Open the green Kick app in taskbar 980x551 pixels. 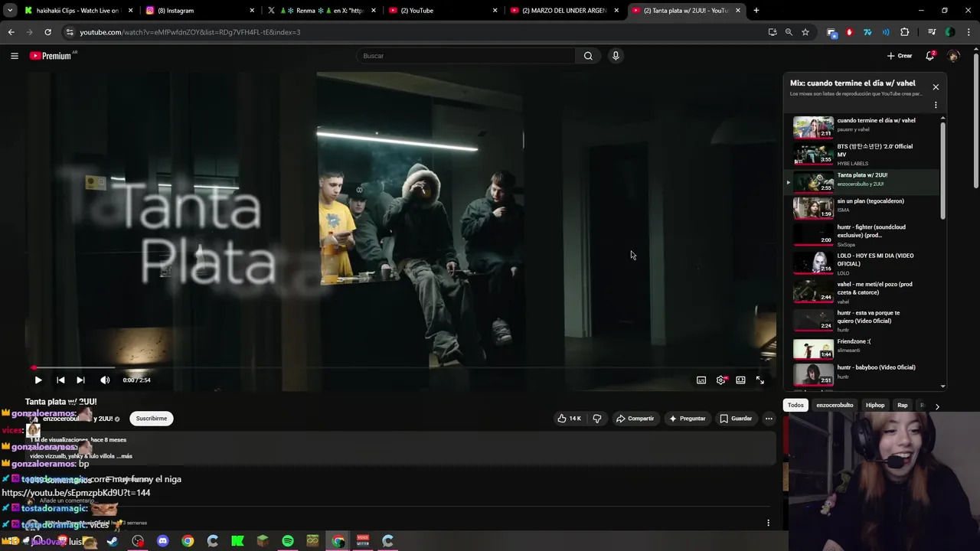coord(237,541)
